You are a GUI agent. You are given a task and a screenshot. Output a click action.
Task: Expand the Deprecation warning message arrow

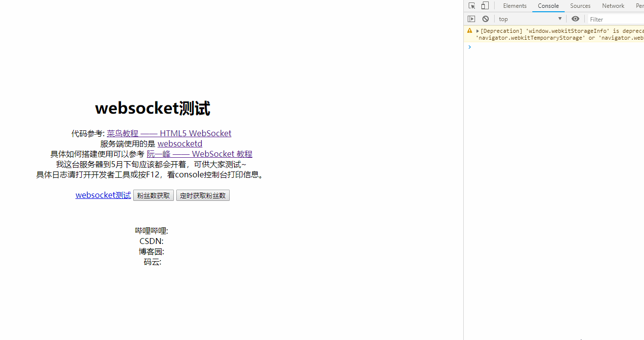pyautogui.click(x=477, y=31)
